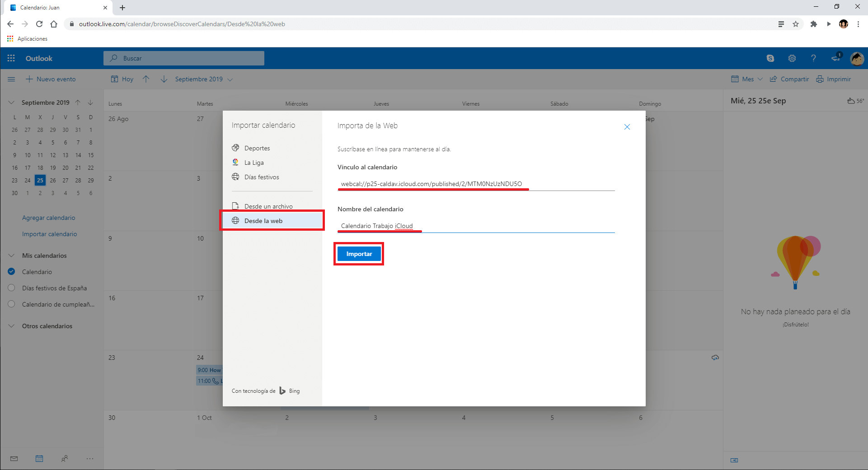868x470 pixels.
Task: Click Nuevo evento button
Action: (x=51, y=79)
